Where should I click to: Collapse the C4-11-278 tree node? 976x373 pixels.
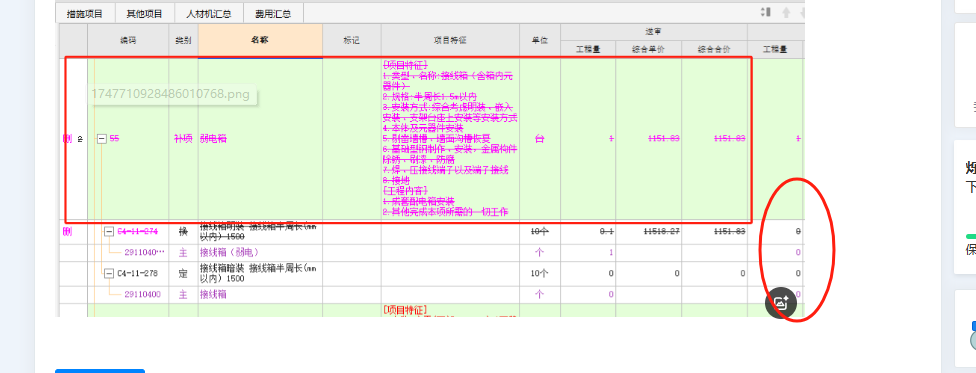coord(109,273)
